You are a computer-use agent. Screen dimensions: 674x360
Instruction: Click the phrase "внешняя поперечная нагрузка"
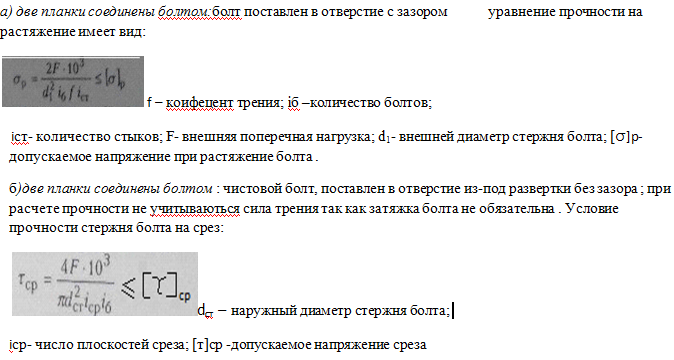(x=278, y=137)
